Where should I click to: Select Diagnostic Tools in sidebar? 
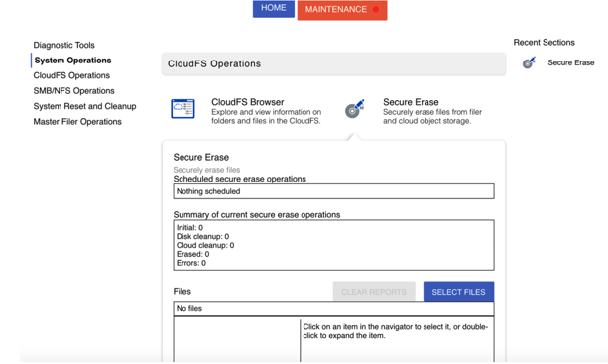64,45
